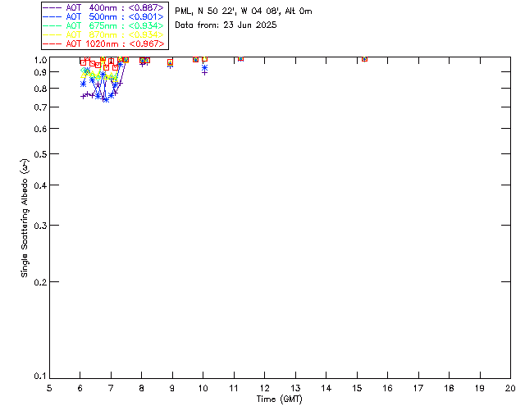This screenshot has height=420, width=525.
Task: Click the data marker near time 15
Action: click(x=364, y=59)
